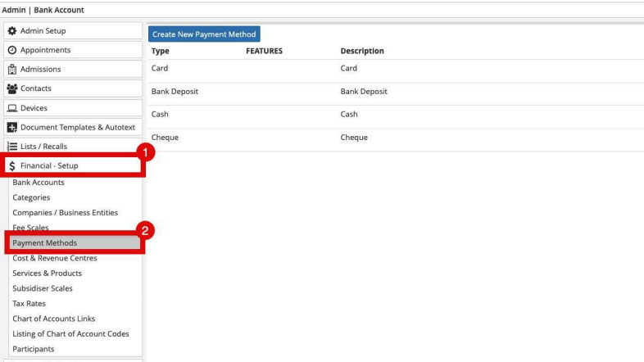644x362 pixels.
Task: Open the Appointments section
Action: coord(73,50)
